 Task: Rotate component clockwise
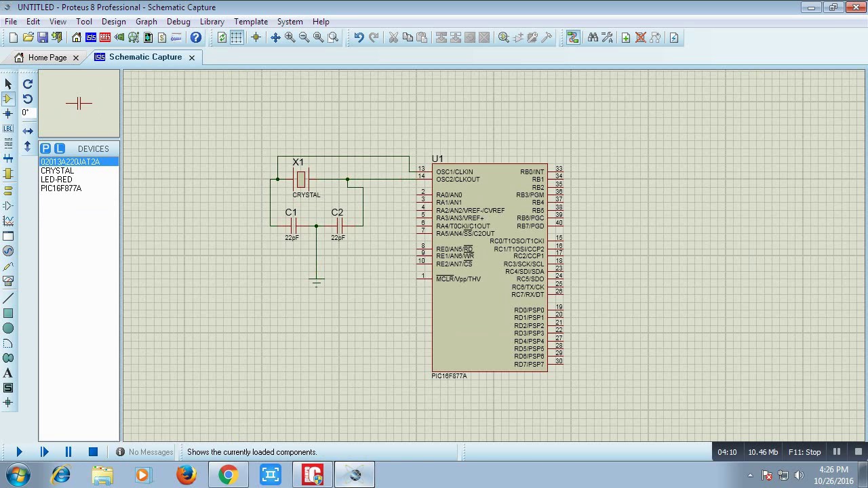click(28, 84)
